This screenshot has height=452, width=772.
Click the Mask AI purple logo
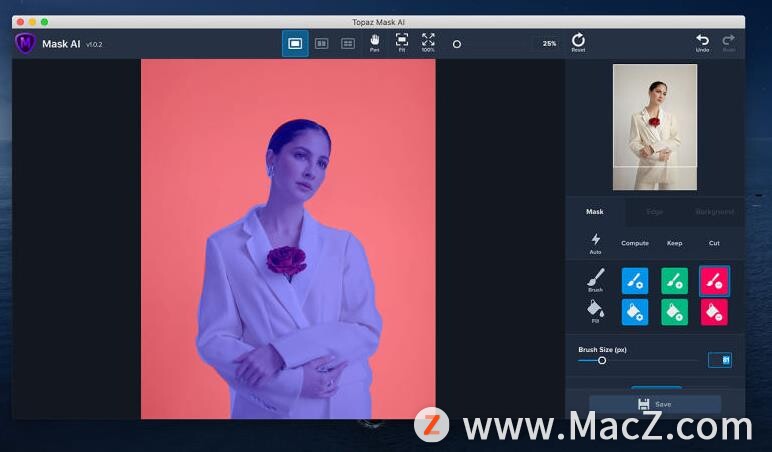click(25, 43)
